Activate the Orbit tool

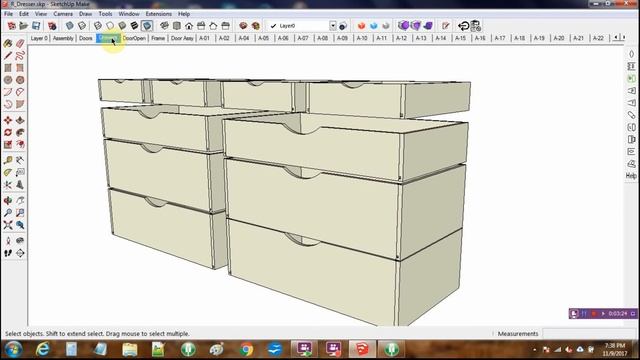(8, 201)
